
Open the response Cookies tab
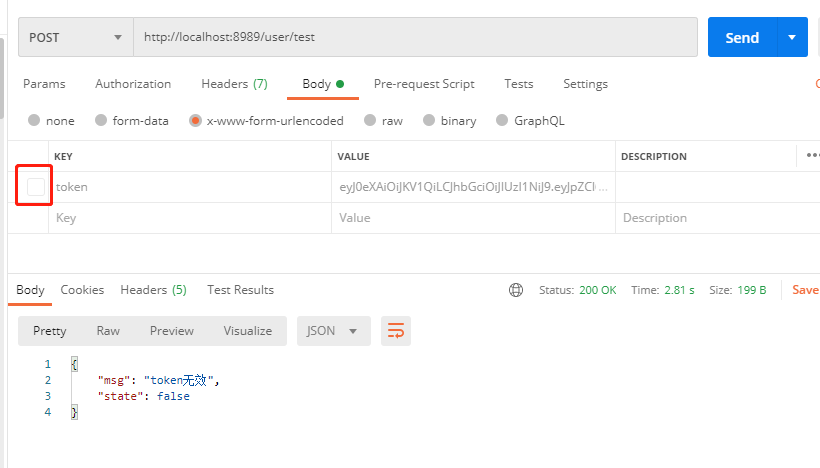pos(82,290)
